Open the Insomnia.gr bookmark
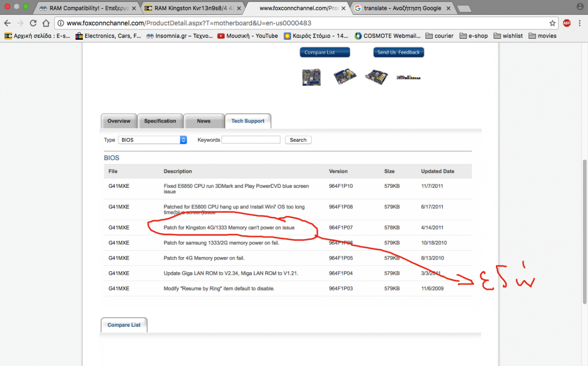Screen dimensions: 588x366 [x=179, y=36]
